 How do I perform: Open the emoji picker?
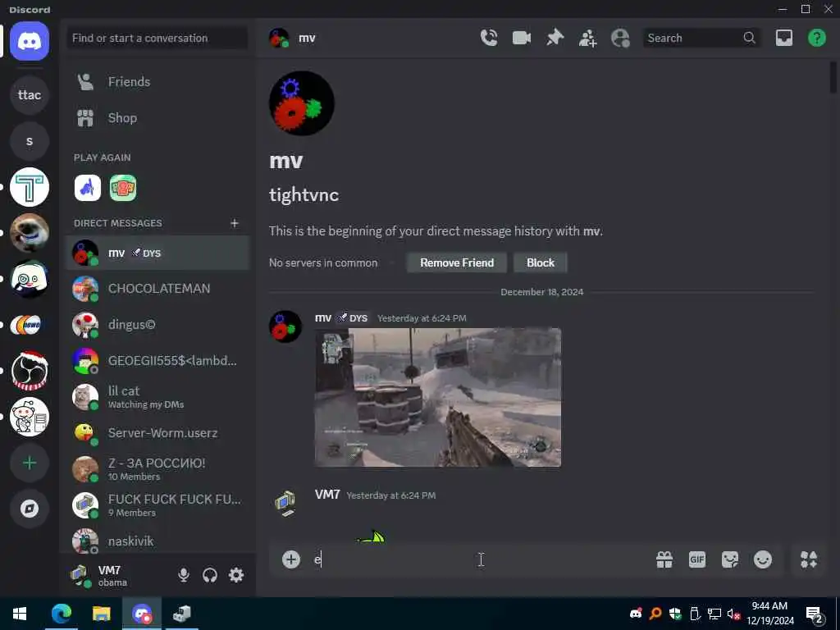763,559
